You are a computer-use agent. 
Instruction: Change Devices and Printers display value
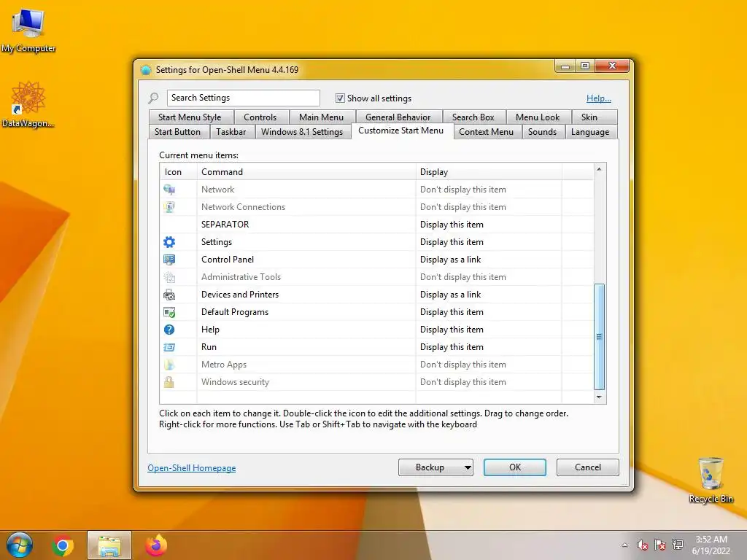[x=450, y=295]
